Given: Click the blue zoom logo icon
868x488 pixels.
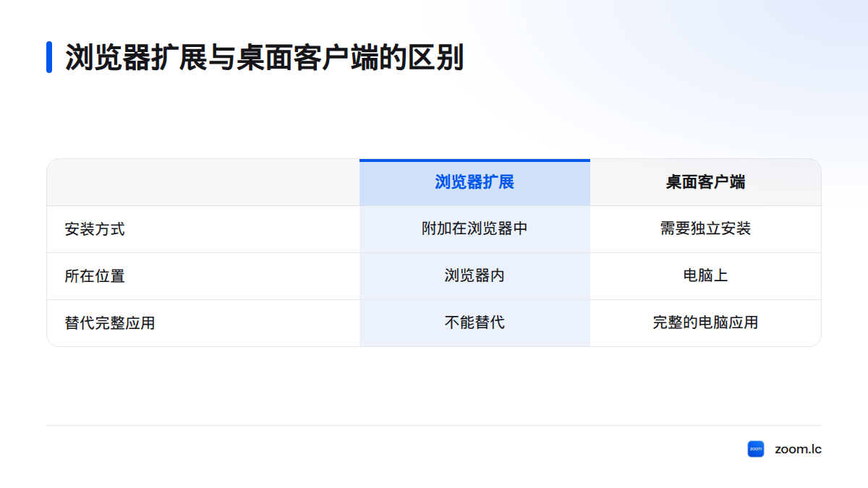Looking at the screenshot, I should [756, 449].
